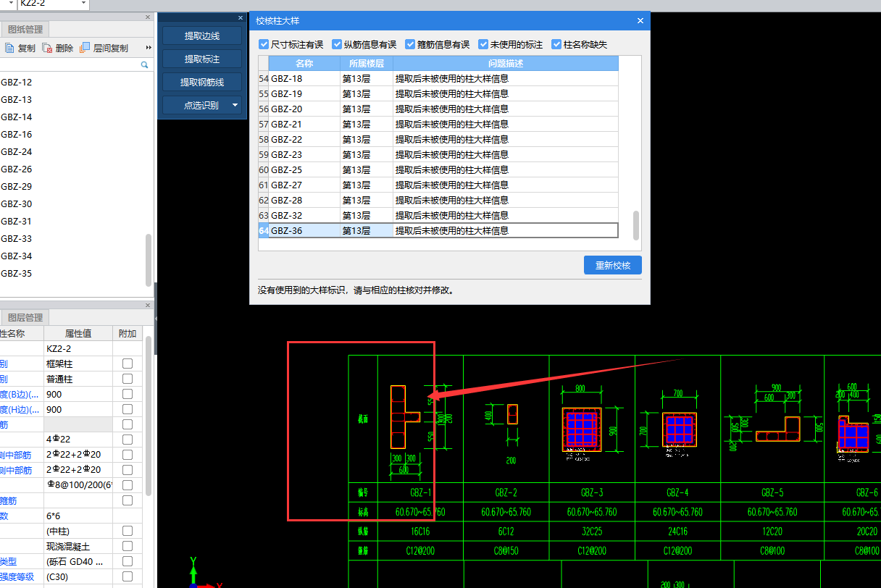Close the blue extraction tool panel
The image size is (881, 588).
click(241, 17)
